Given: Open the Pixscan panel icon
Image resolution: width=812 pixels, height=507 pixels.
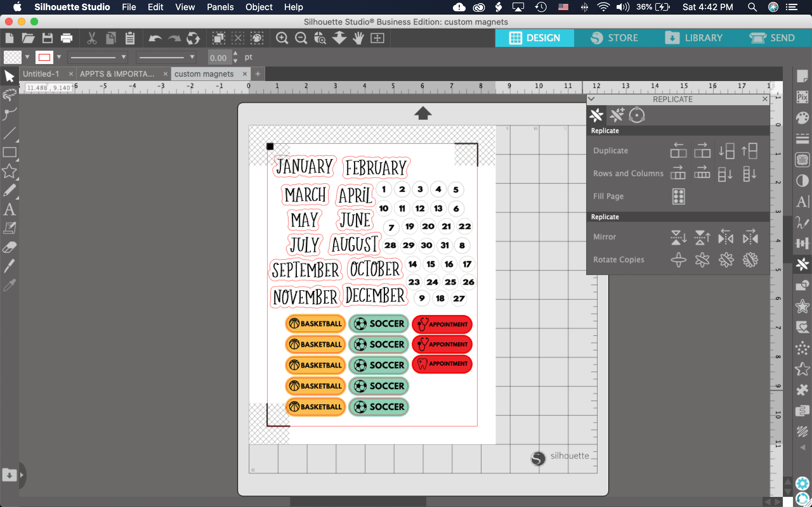Looking at the screenshot, I should point(802,98).
